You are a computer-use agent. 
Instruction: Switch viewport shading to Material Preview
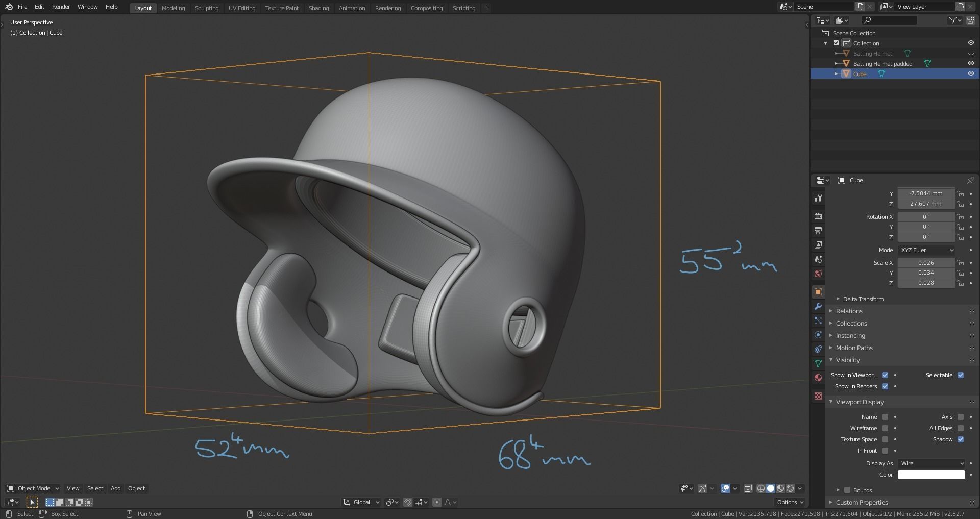[780, 488]
